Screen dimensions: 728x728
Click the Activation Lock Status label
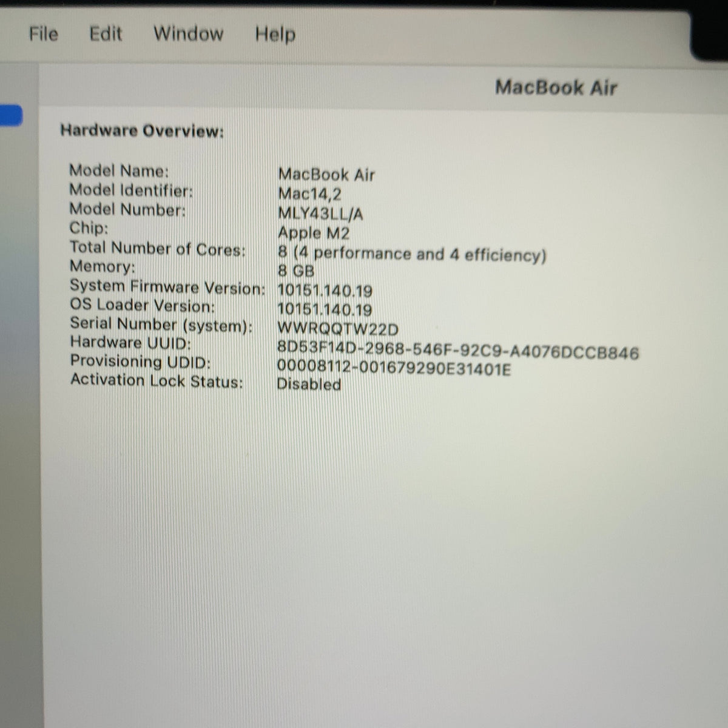157,381
